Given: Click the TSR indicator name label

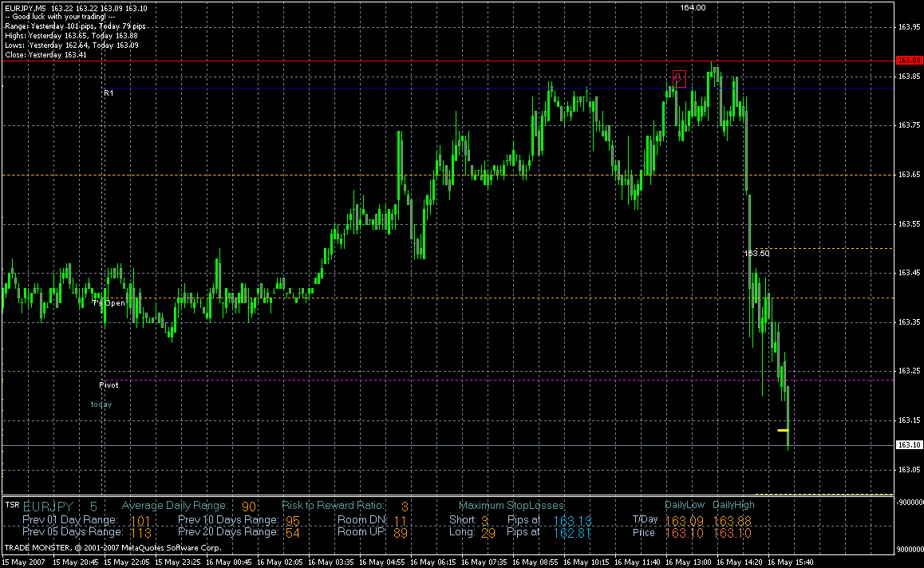Looking at the screenshot, I should point(12,504).
